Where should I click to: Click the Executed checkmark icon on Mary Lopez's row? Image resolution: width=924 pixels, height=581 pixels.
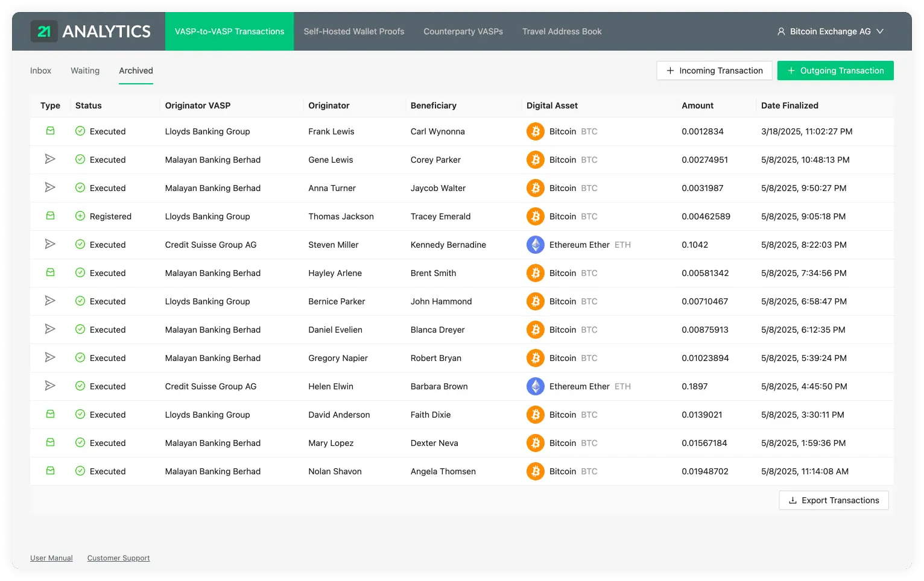[80, 442]
